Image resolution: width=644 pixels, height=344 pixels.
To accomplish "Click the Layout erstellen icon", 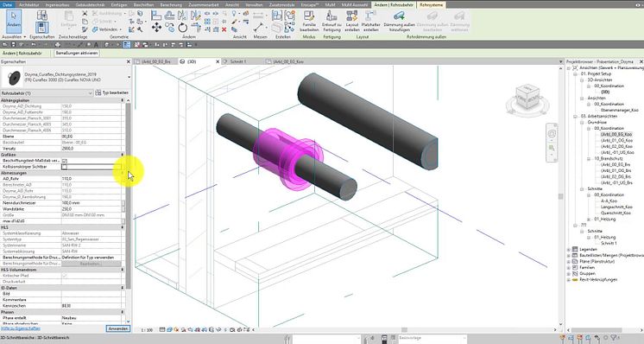I will pos(352,22).
